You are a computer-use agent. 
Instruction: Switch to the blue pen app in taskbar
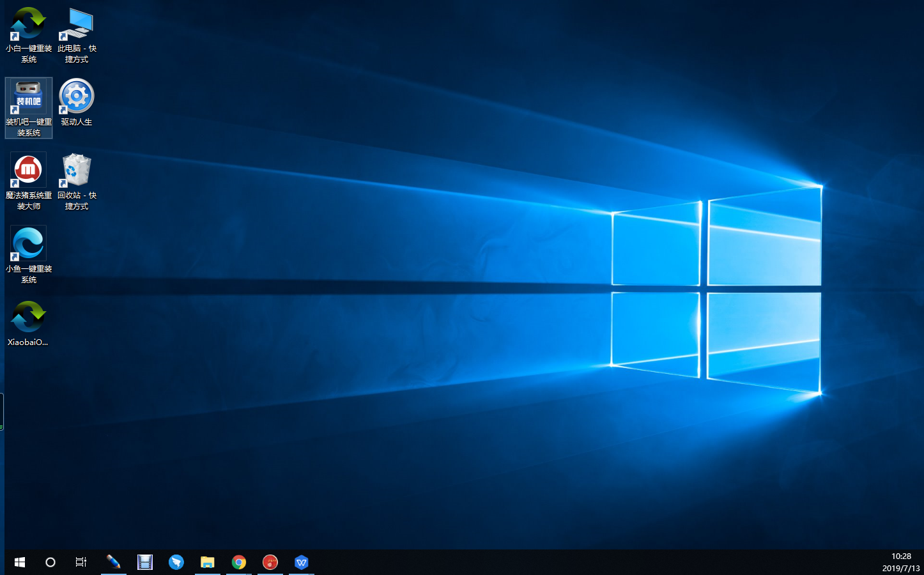pyautogui.click(x=114, y=562)
